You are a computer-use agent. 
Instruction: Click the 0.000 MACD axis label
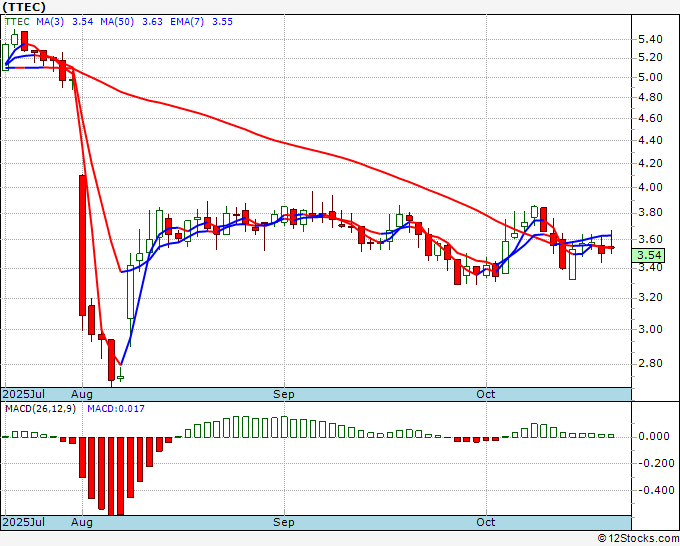pos(654,436)
